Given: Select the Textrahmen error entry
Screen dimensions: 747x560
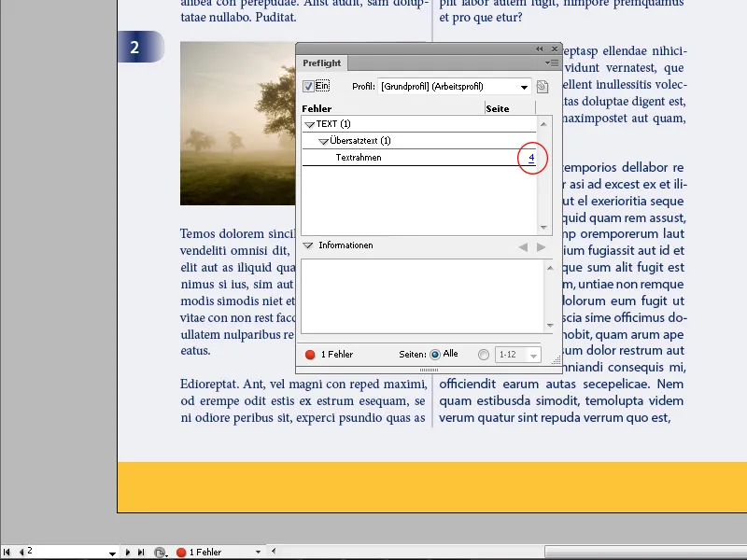Looking at the screenshot, I should (x=373, y=158).
